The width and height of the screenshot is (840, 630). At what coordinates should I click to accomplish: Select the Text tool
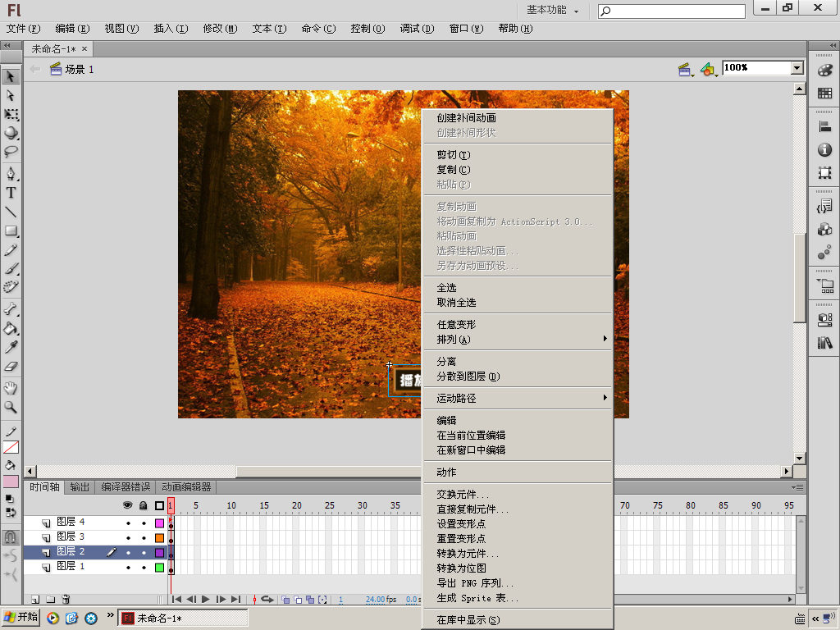(11, 193)
